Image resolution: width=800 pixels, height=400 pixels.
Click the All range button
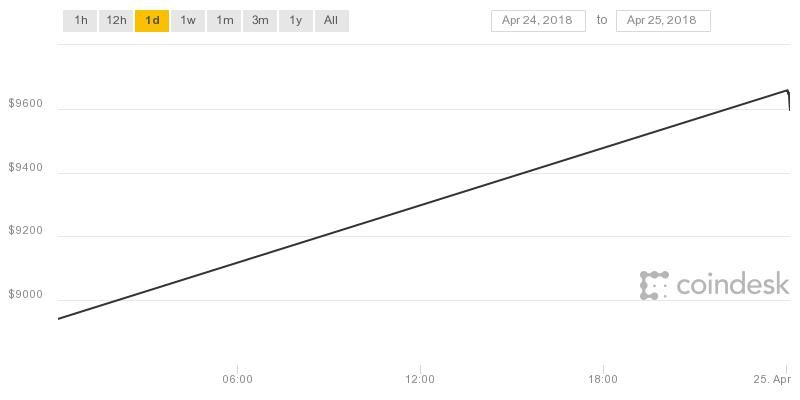coord(331,20)
